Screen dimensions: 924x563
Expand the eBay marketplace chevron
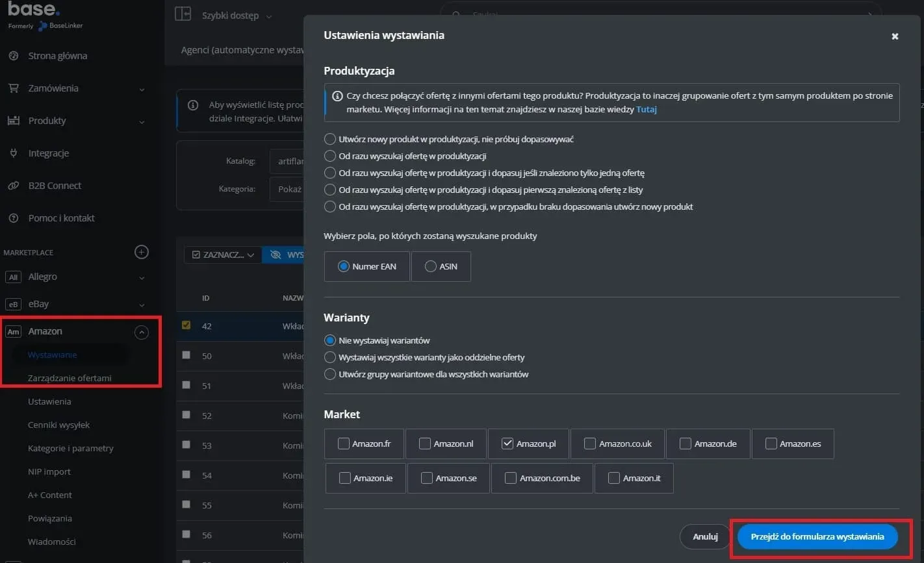pyautogui.click(x=142, y=305)
